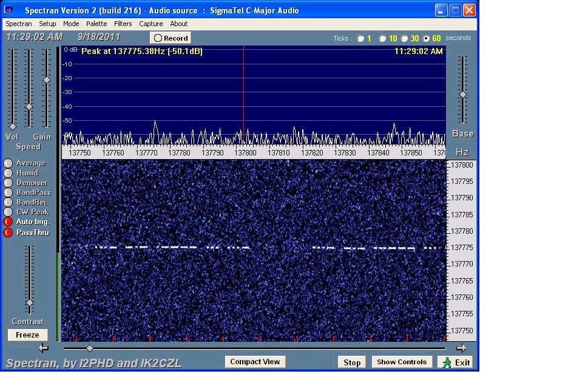Screen dimensions: 588x374
Task: Click the 137800 label on frequency axis
Action: point(245,153)
